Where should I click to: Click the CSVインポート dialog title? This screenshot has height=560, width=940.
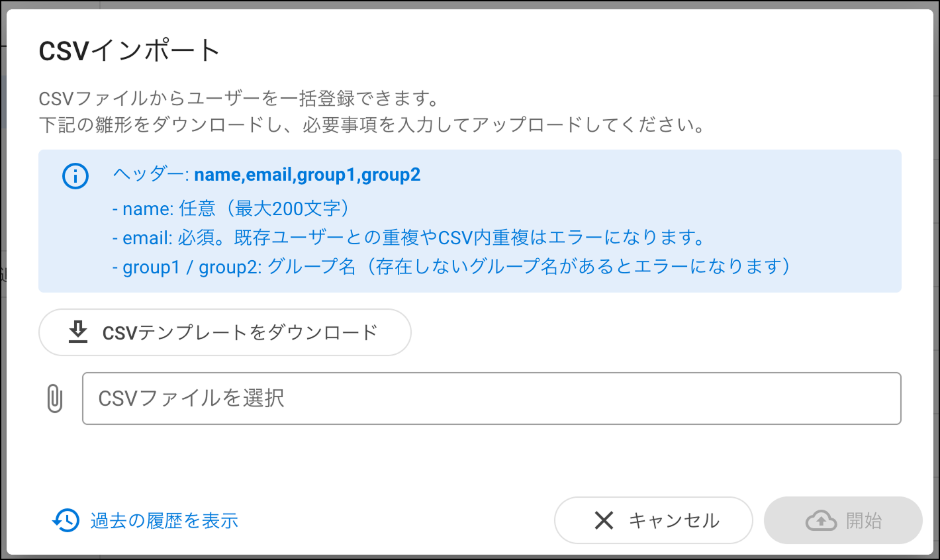click(129, 51)
